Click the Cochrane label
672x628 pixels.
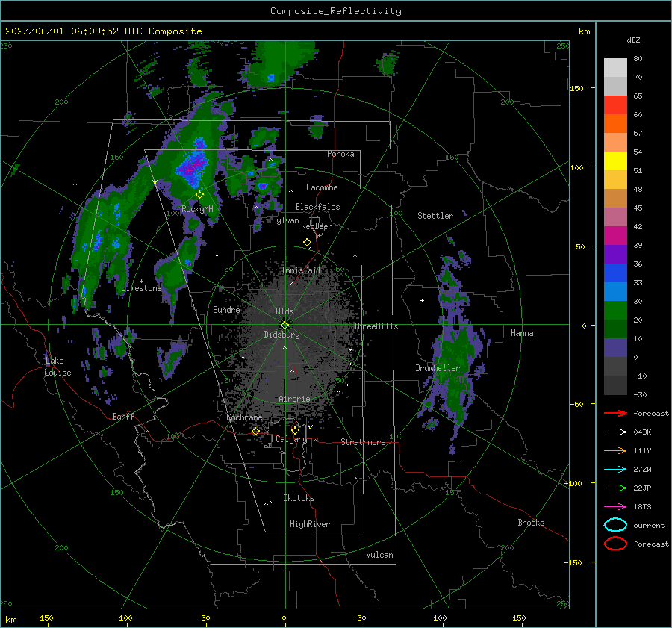(x=244, y=417)
